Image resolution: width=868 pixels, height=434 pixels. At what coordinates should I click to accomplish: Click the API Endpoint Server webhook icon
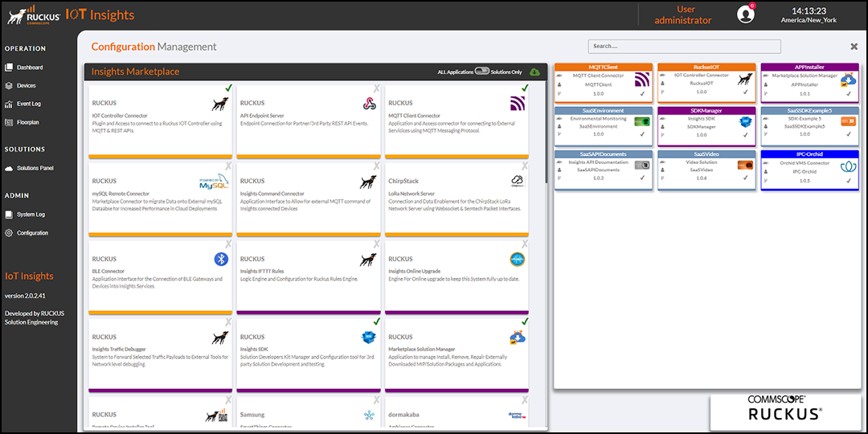pyautogui.click(x=369, y=104)
